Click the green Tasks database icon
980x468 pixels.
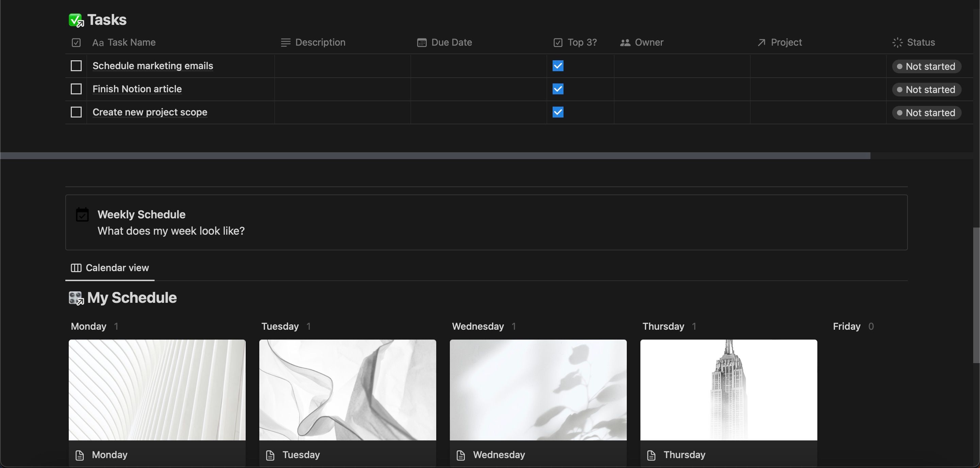tap(76, 20)
